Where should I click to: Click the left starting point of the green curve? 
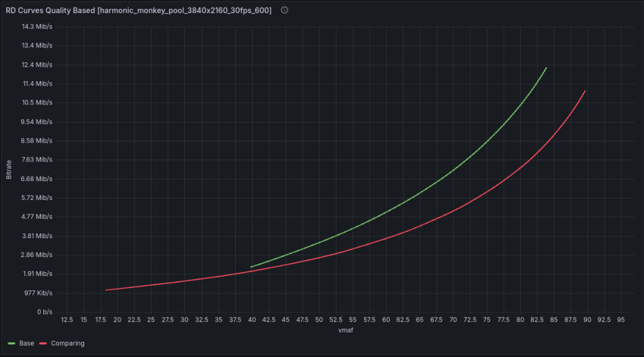pos(252,267)
